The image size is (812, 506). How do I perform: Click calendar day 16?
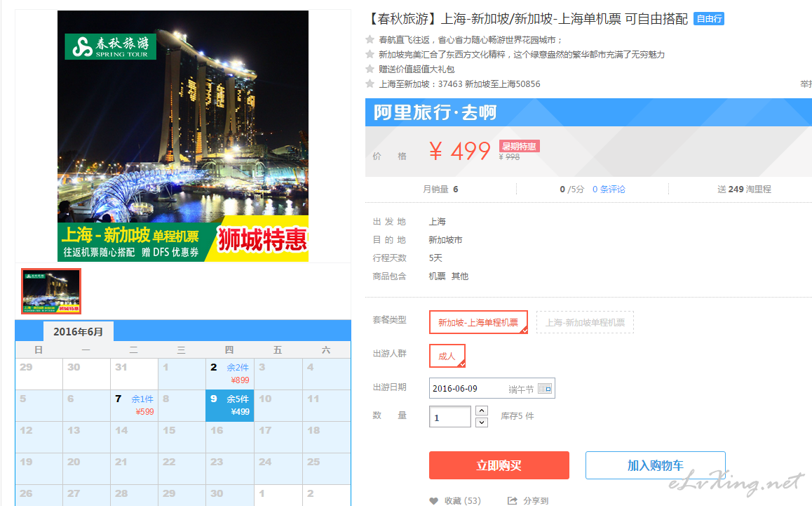tap(230, 437)
